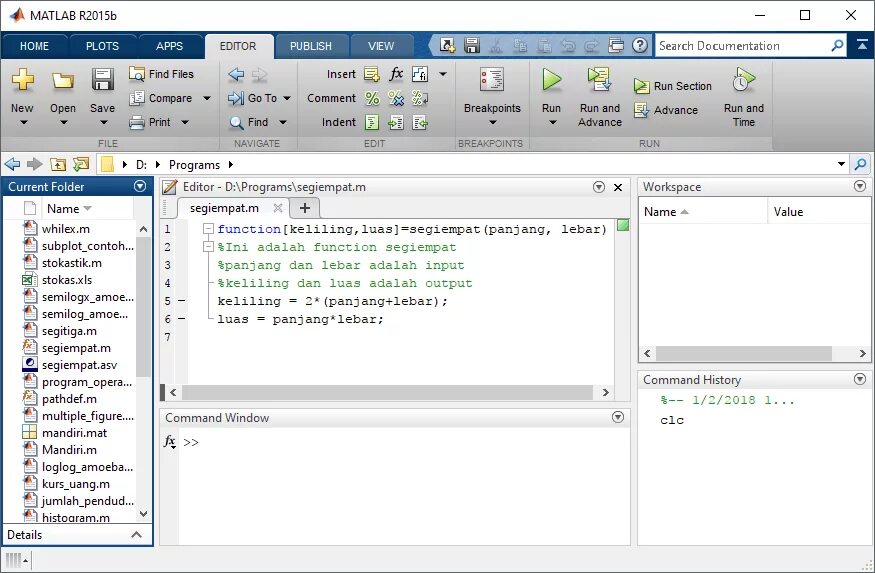The image size is (875, 573).
Task: Select mandiri.mat in Current Folder
Action: point(74,433)
